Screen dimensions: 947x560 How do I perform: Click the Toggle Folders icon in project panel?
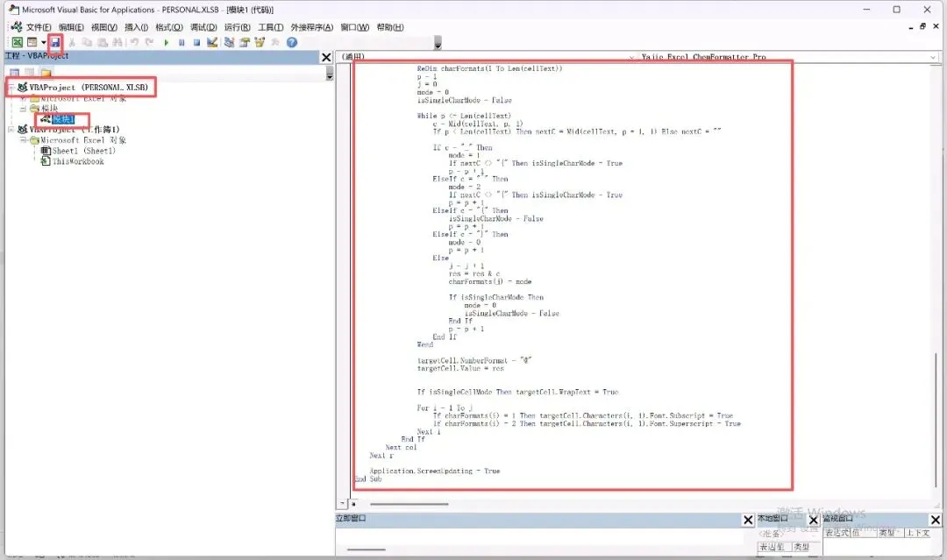tap(46, 73)
